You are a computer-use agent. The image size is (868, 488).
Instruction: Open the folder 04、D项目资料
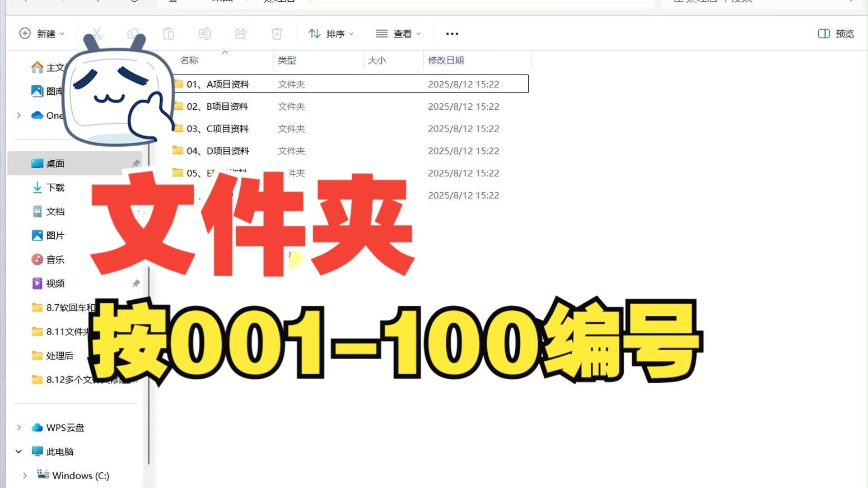pos(218,150)
